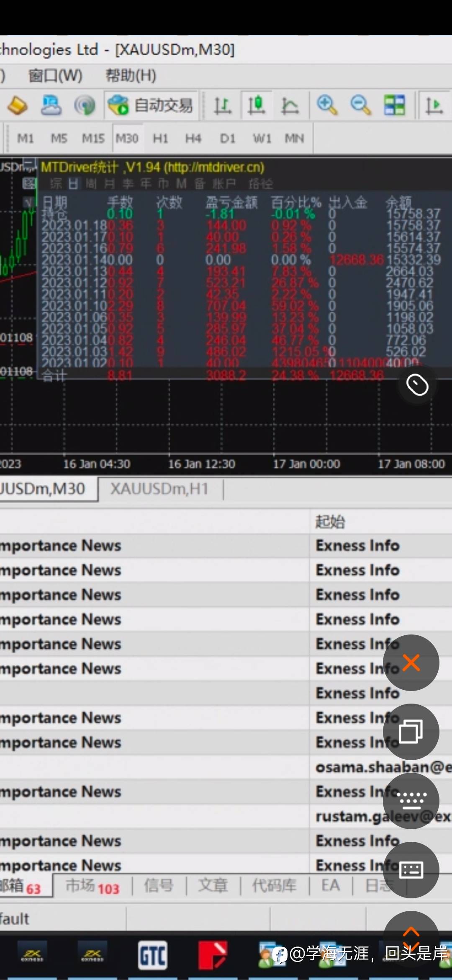Zoom out on the chart
This screenshot has width=452, height=980.
[360, 105]
